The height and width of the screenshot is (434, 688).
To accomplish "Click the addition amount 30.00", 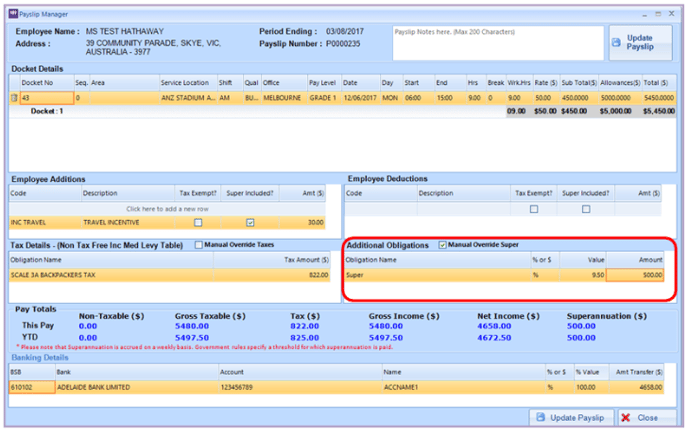I will point(302,222).
